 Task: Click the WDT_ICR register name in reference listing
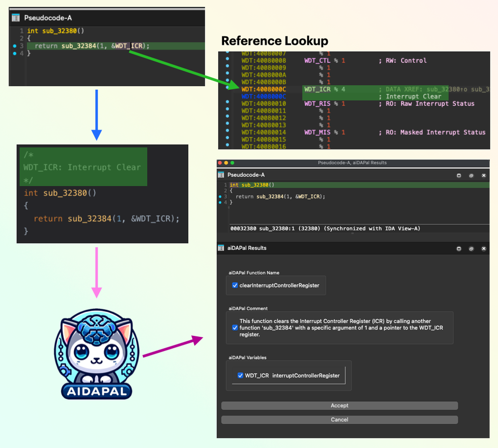click(x=317, y=89)
